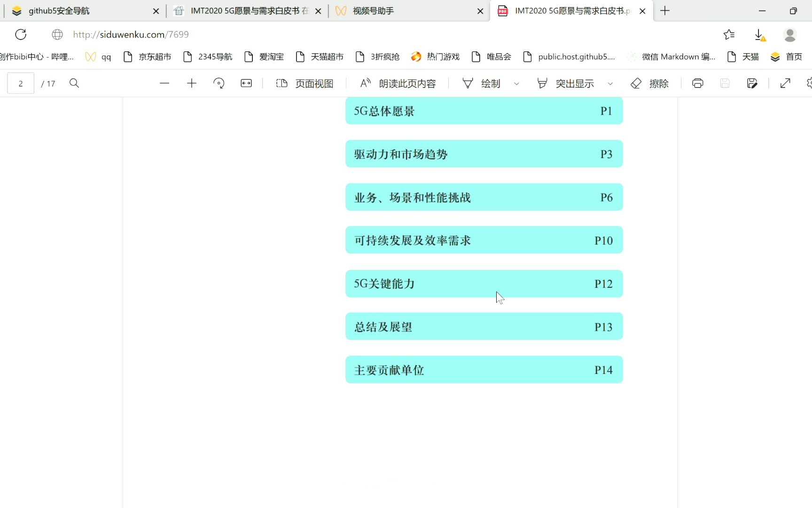Go to 业务、场景和性能挑战 section

pyautogui.click(x=484, y=197)
